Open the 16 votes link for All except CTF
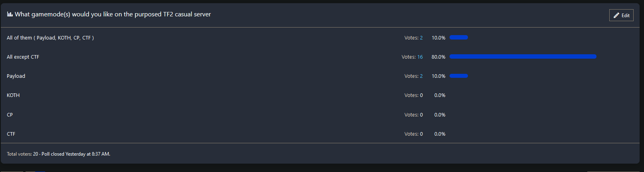 (x=420, y=57)
